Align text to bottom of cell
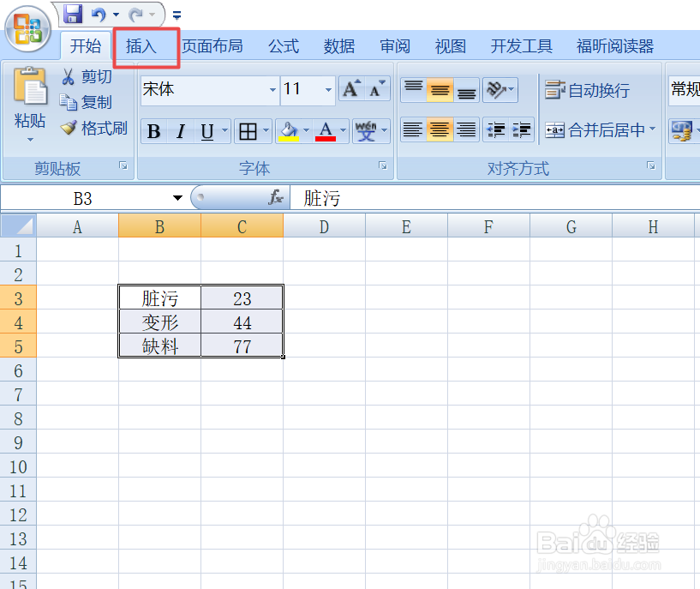The image size is (700, 589). point(466,90)
